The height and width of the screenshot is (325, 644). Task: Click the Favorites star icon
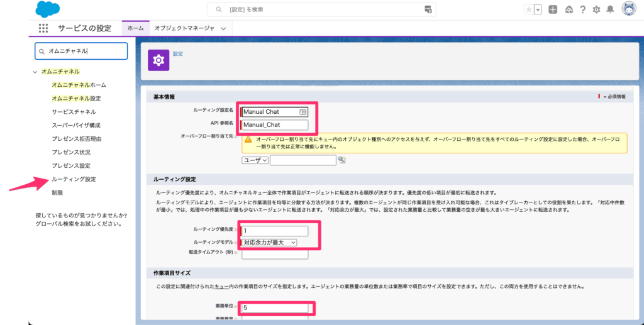click(528, 9)
